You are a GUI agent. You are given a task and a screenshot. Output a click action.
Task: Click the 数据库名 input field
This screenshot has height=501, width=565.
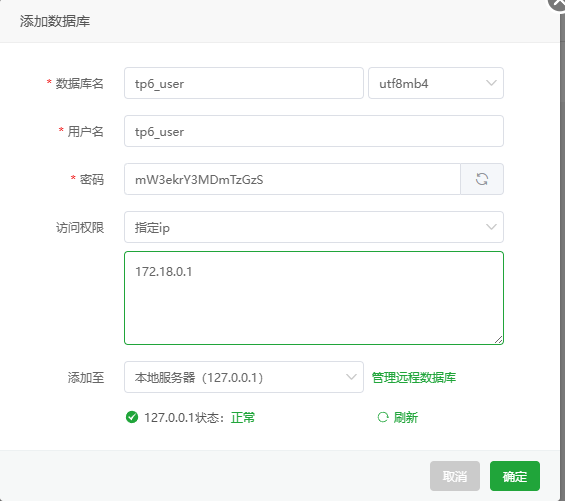pyautogui.click(x=244, y=83)
